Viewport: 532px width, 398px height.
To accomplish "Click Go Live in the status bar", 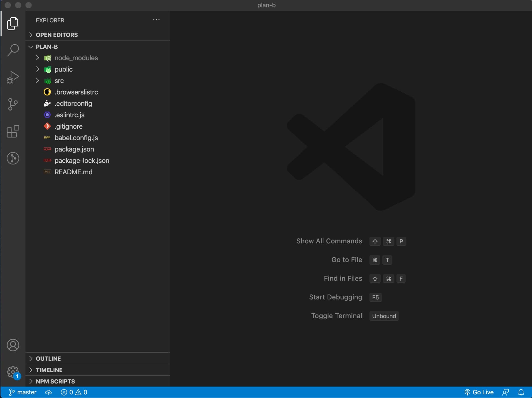I will (x=479, y=392).
